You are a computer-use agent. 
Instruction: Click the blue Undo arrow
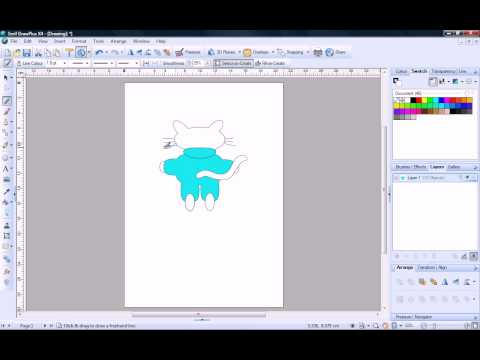coord(99,52)
